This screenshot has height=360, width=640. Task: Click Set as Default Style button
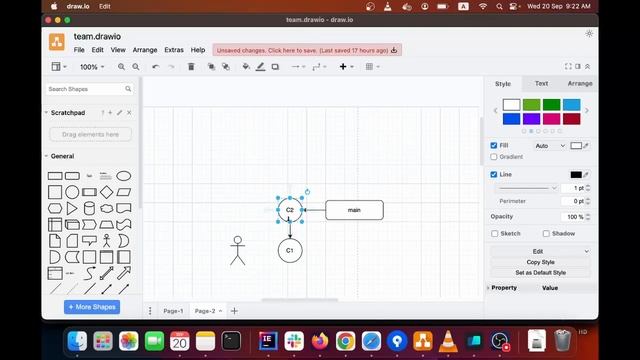click(540, 272)
